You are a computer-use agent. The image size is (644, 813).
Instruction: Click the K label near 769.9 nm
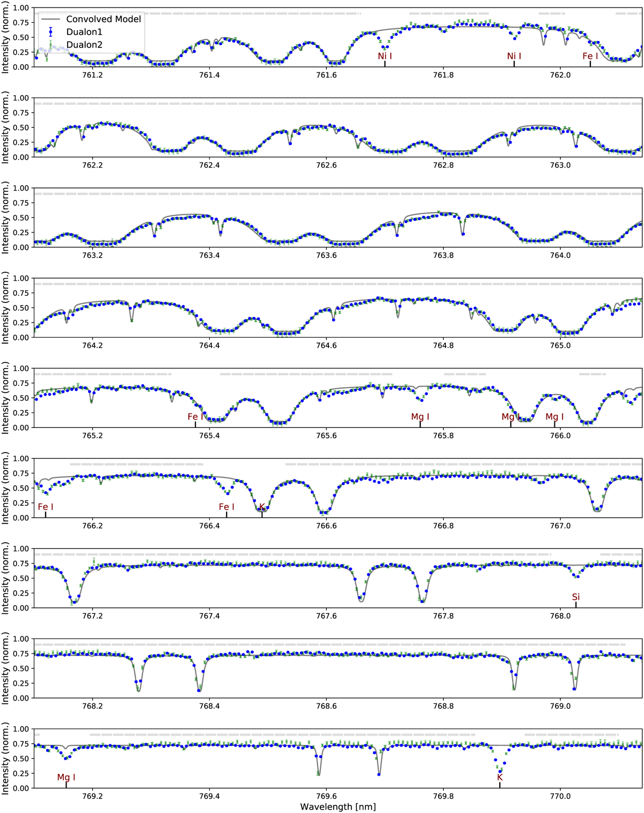click(500, 778)
